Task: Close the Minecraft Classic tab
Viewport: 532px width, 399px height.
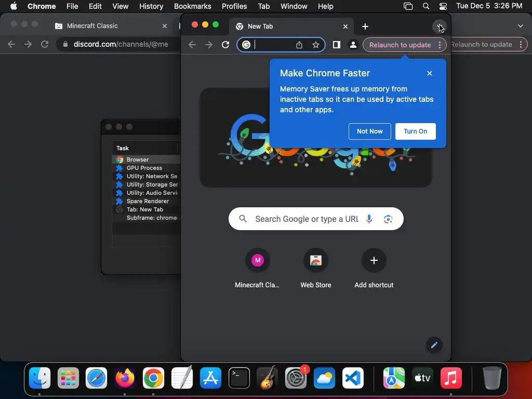Action: pyautogui.click(x=165, y=26)
